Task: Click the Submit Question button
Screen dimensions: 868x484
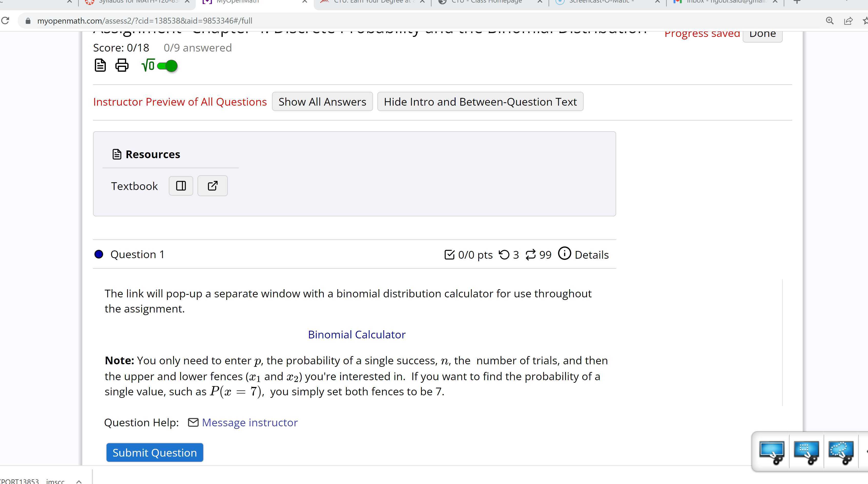Action: [x=154, y=452]
